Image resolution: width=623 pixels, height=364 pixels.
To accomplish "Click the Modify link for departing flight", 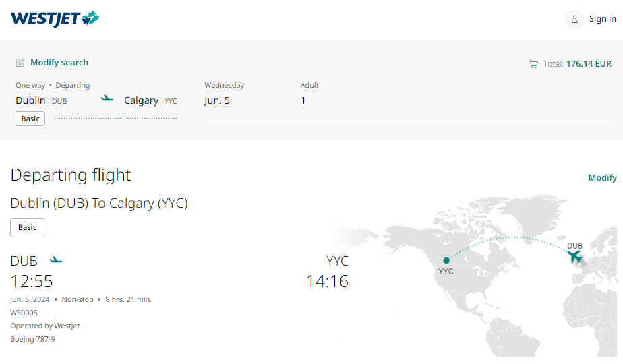I will pos(602,178).
